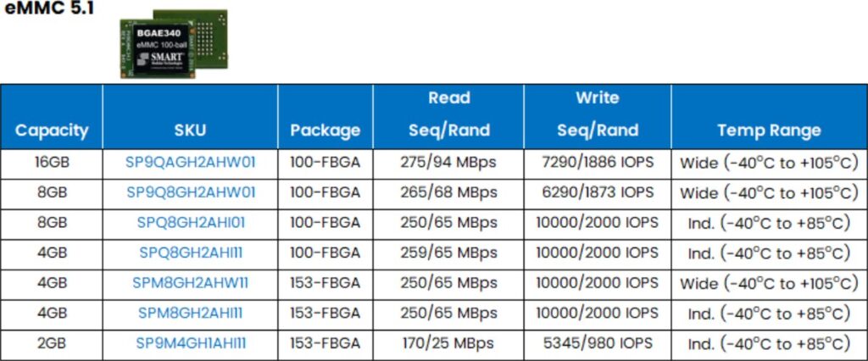
Task: Click the Temp Range column header
Action: click(769, 131)
